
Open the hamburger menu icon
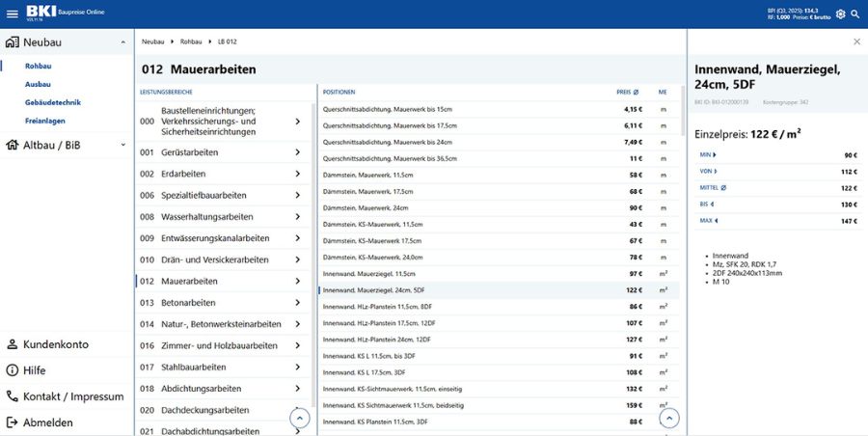pyautogui.click(x=13, y=14)
